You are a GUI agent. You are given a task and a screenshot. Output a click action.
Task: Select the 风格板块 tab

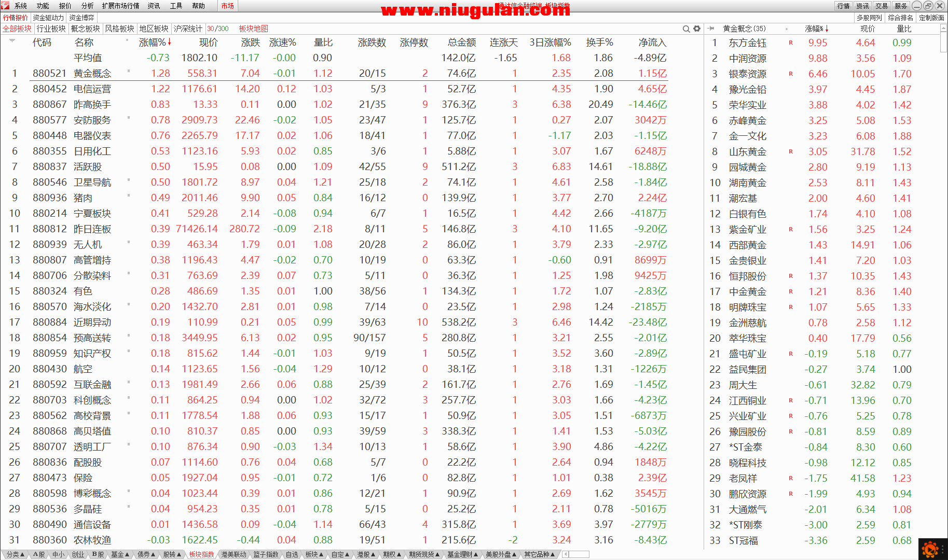tap(119, 29)
